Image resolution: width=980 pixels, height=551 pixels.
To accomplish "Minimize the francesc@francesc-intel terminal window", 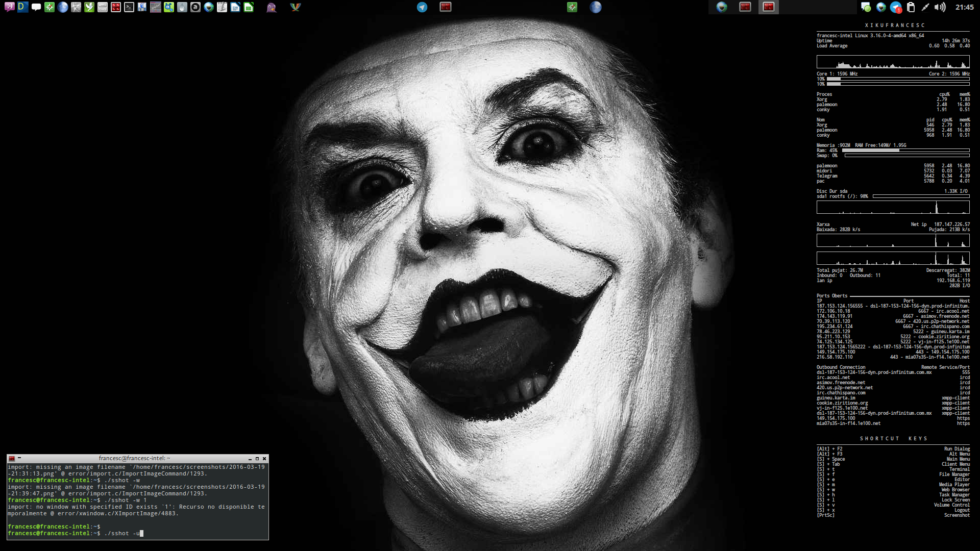I will click(x=250, y=459).
